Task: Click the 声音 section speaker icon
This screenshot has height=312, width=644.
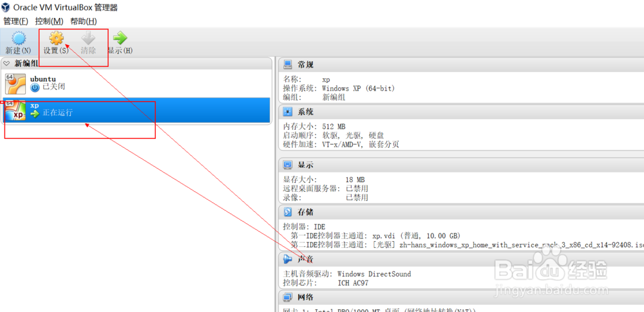Action: pyautogui.click(x=288, y=259)
